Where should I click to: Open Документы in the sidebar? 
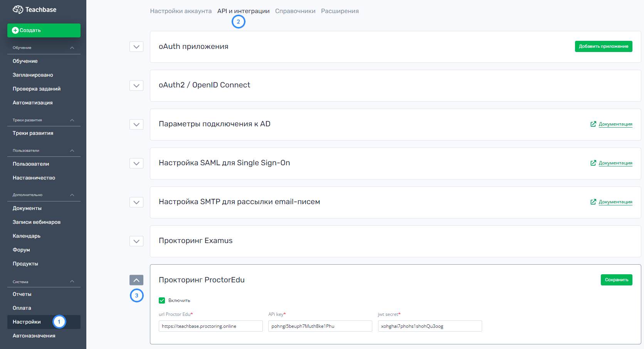[27, 208]
